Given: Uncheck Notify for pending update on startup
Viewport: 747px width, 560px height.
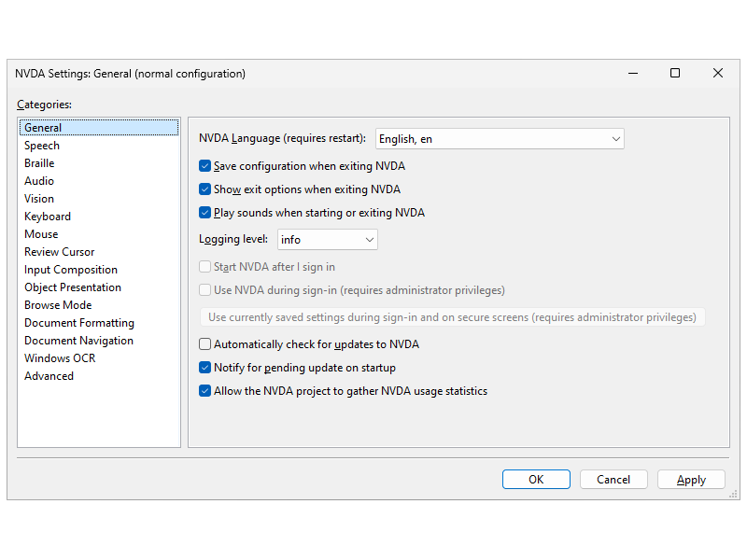Looking at the screenshot, I should pos(205,368).
